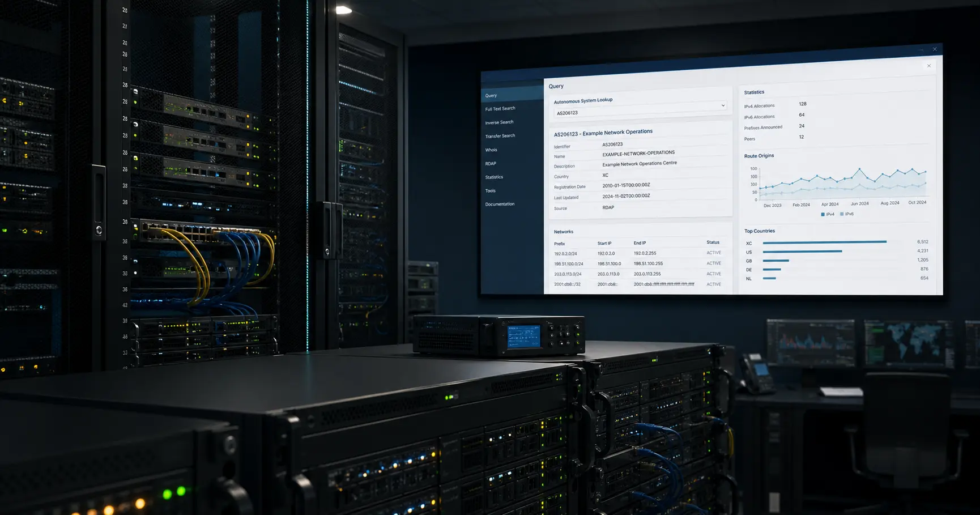Toggle the IPv6 legend swatch
Screen dimensions: 980x515
click(x=842, y=214)
